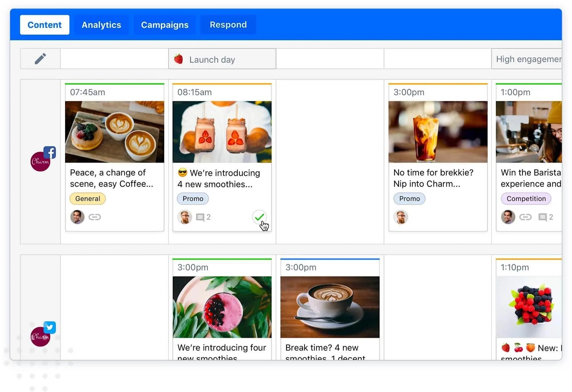
Task: Click the pencil edit icon in the header
Action: pos(40,58)
